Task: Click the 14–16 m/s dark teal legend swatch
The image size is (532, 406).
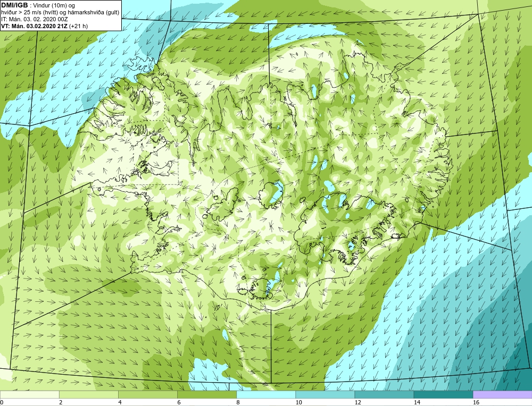Action: tap(443, 394)
